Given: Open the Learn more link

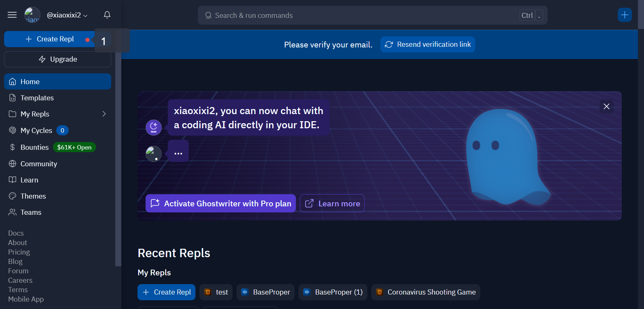Looking at the screenshot, I should [x=332, y=203].
